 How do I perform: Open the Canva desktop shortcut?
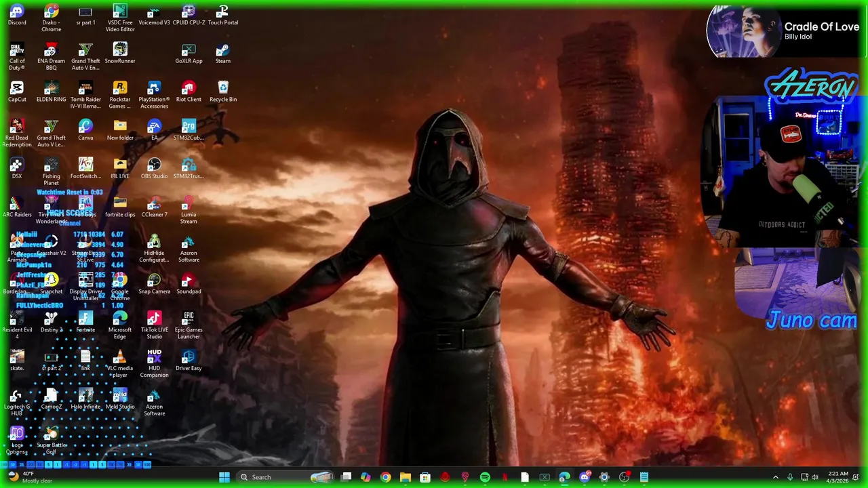tap(85, 131)
